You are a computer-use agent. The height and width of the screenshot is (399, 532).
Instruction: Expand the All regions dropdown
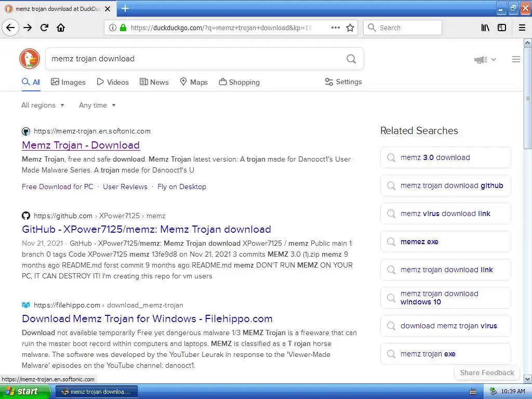[x=43, y=105]
